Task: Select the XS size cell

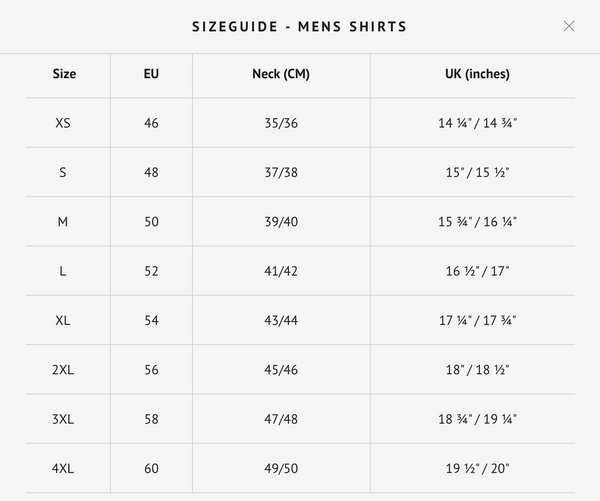Action: pyautogui.click(x=63, y=123)
